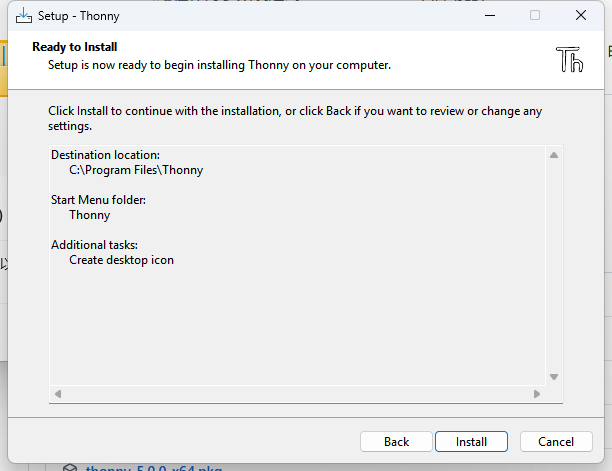This screenshot has height=471, width=612.
Task: Click the scroll right arrow in summary box
Action: coord(537,394)
